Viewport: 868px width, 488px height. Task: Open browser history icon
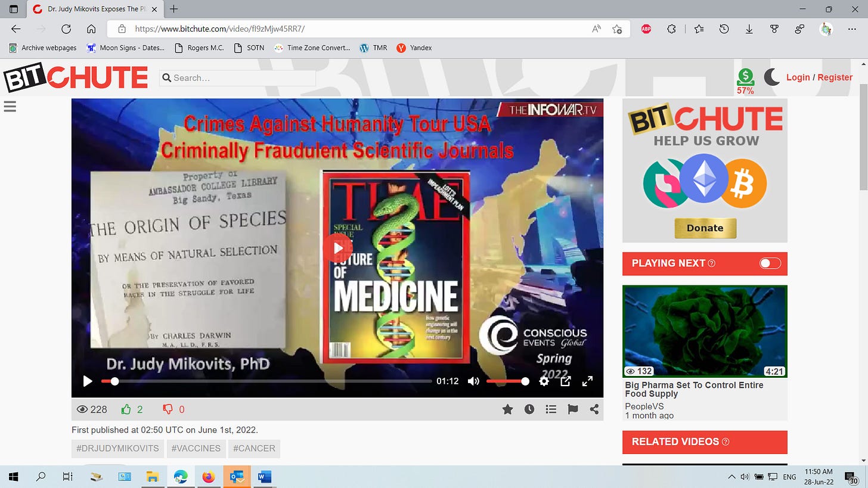724,29
